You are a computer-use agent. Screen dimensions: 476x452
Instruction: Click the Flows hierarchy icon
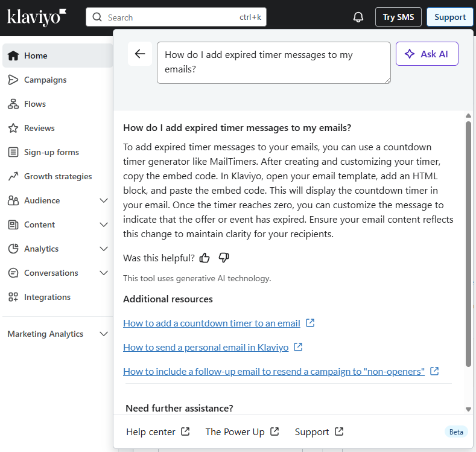click(x=13, y=104)
